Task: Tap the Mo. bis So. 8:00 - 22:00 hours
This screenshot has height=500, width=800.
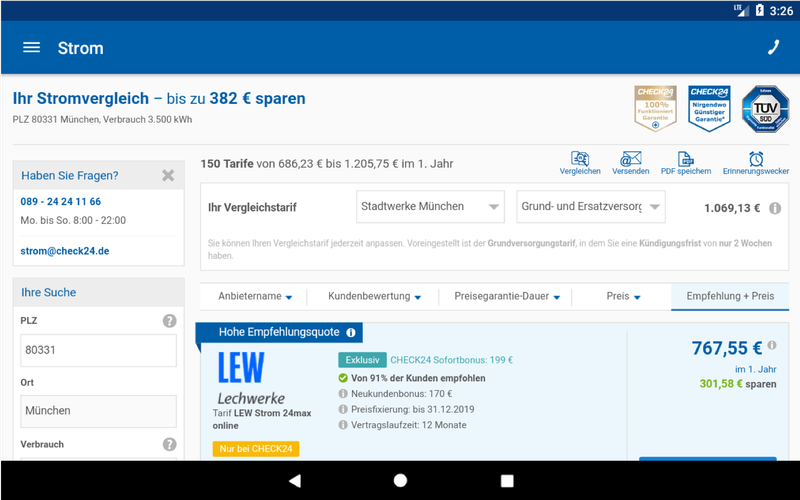Action: (x=73, y=220)
